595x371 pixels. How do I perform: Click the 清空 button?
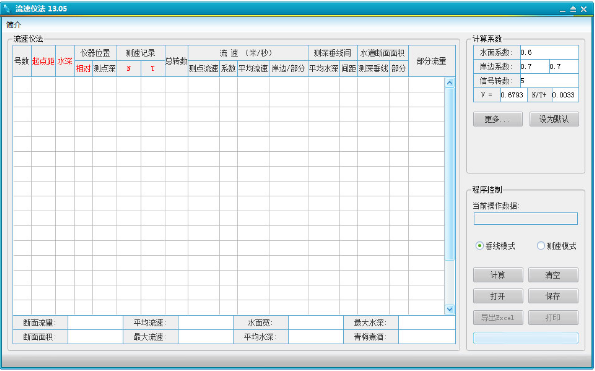point(553,275)
